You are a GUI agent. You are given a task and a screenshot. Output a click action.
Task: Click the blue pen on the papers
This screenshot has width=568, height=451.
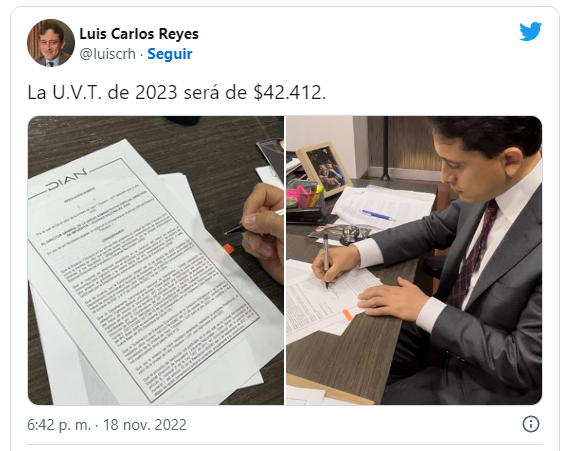(377, 215)
